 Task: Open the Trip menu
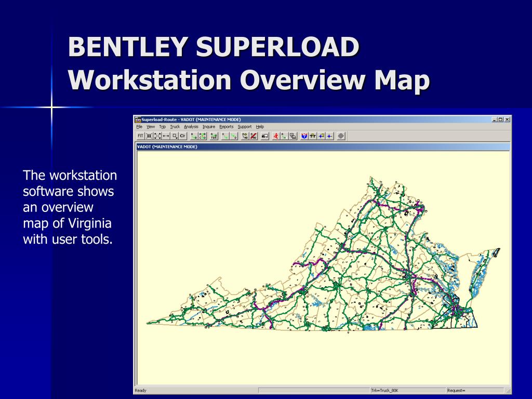pyautogui.click(x=163, y=127)
